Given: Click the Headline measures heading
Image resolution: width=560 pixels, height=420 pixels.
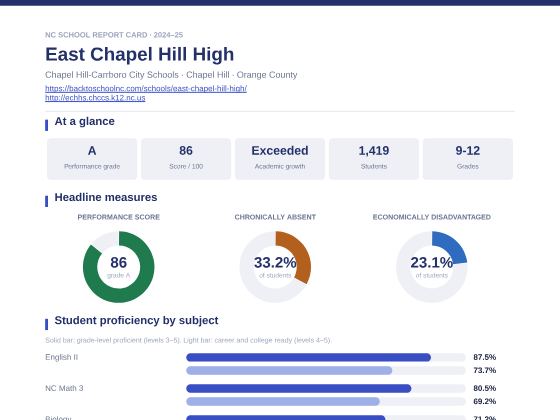Looking at the screenshot, I should point(106,197).
